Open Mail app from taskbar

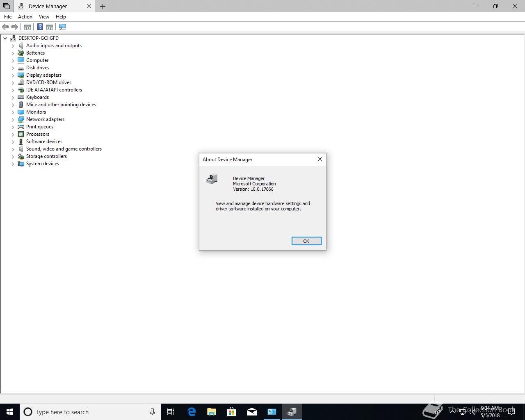(252, 412)
